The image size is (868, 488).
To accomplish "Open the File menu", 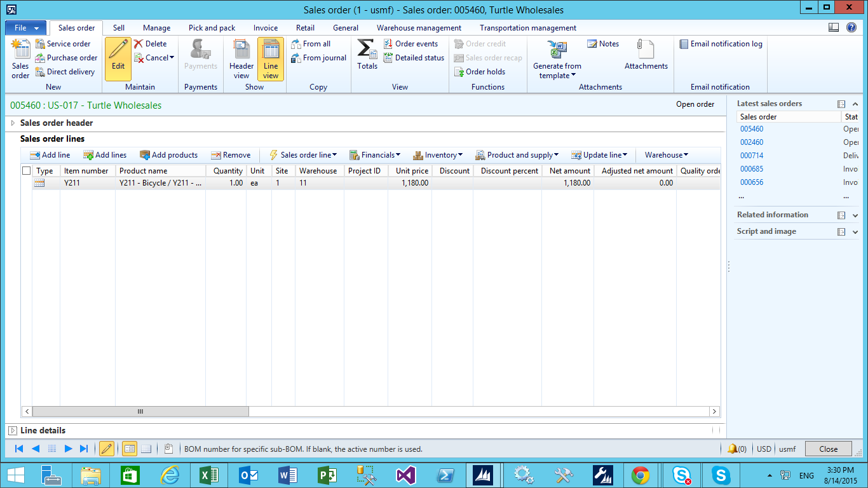I will [x=25, y=28].
